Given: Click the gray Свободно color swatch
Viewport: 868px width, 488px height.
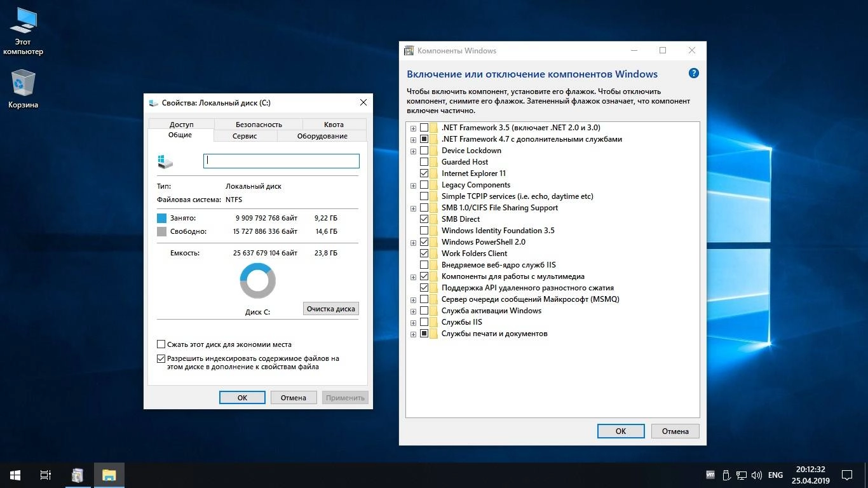Looking at the screenshot, I should click(161, 231).
